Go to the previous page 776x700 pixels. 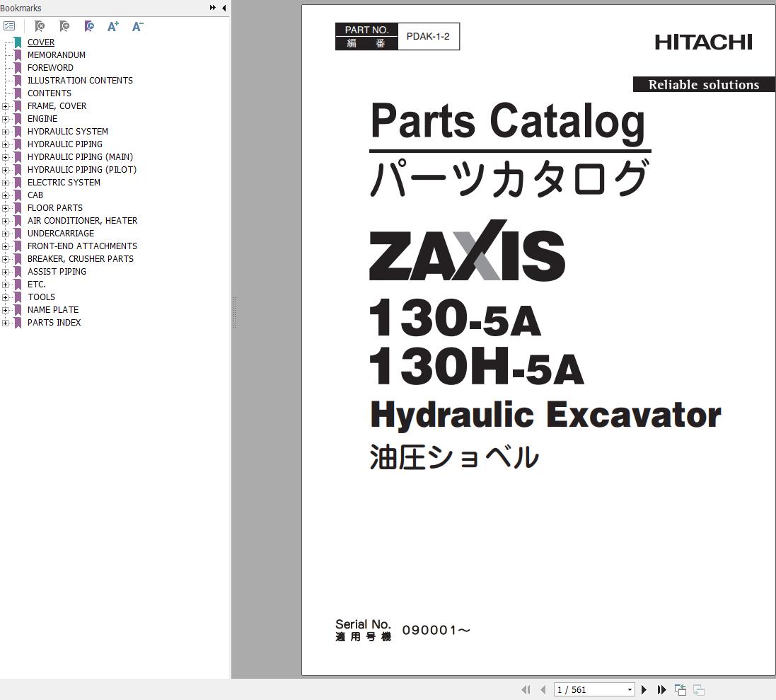543,689
